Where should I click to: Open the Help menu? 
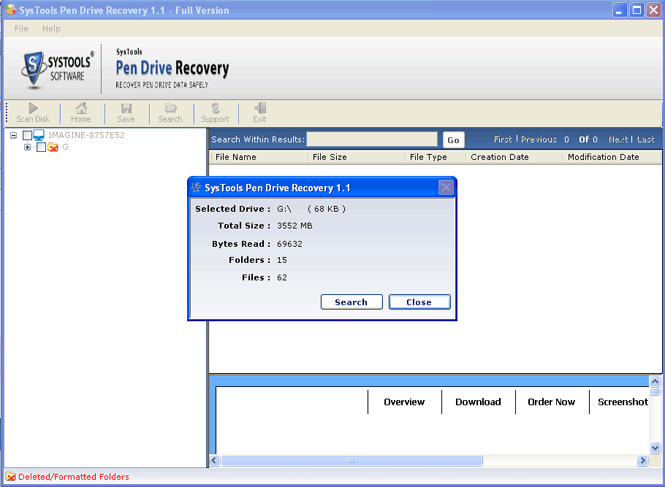click(x=51, y=28)
